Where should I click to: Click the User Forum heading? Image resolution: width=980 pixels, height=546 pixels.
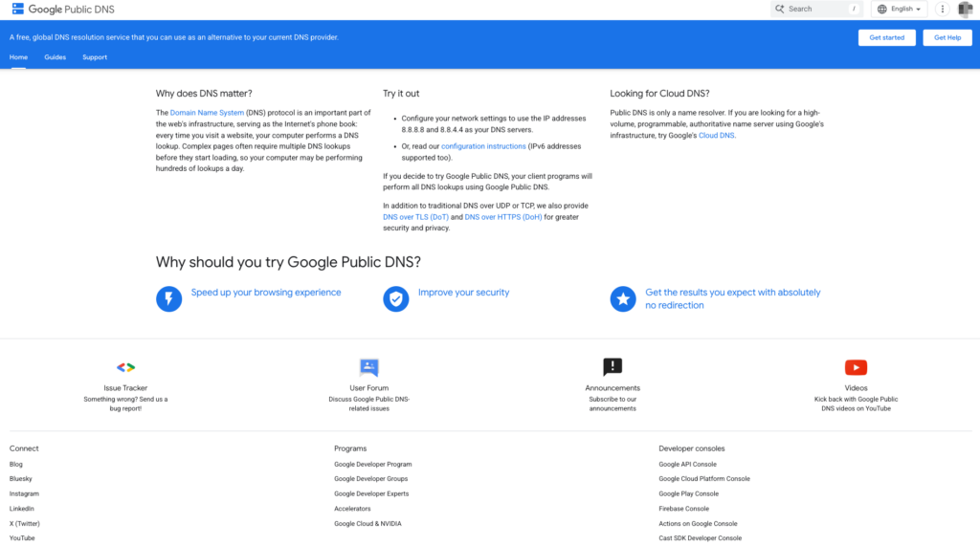[x=368, y=388]
